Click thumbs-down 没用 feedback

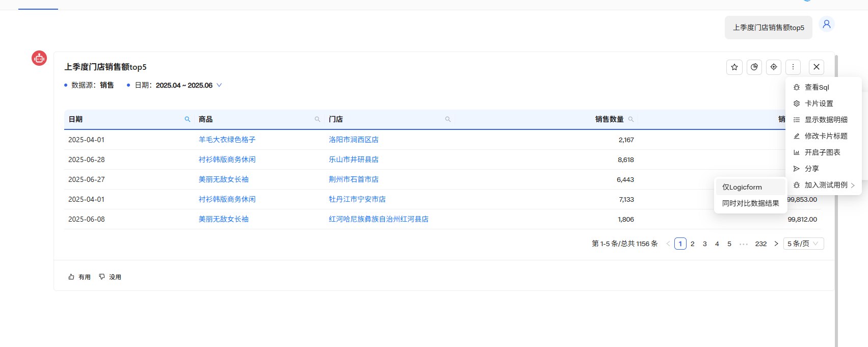click(x=110, y=277)
